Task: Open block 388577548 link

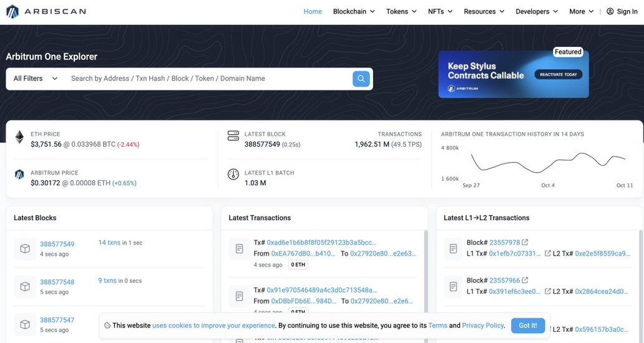Action: point(57,282)
